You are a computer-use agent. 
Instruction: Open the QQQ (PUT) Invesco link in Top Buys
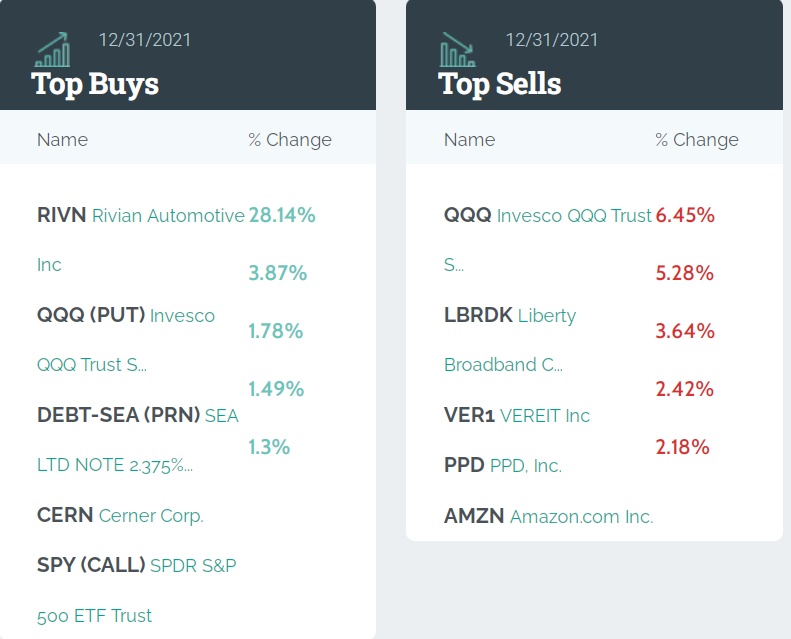click(125, 316)
